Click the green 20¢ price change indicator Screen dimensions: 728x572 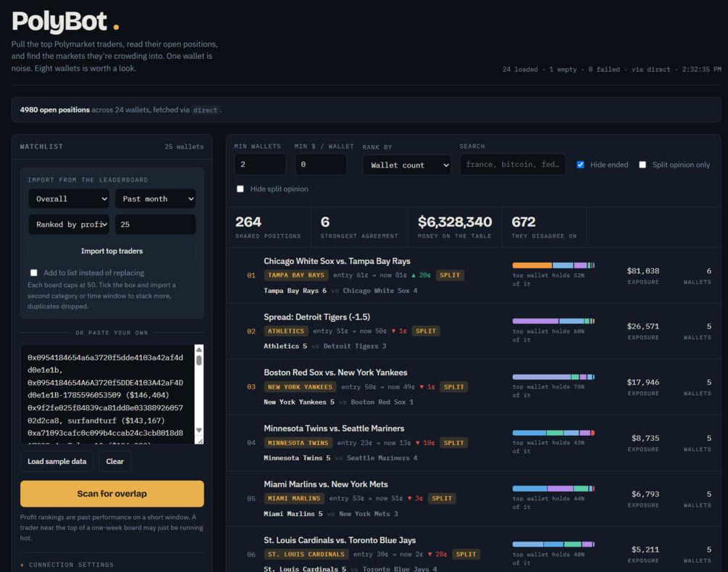[x=421, y=275]
